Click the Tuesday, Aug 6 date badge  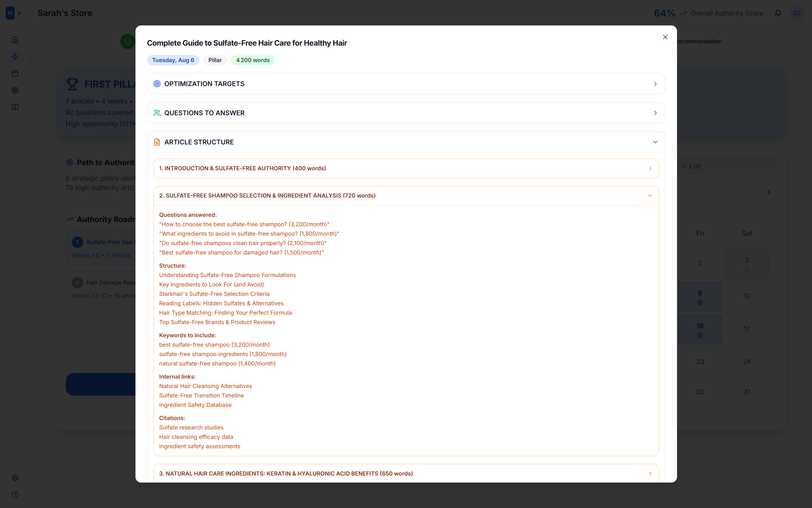coord(173,60)
